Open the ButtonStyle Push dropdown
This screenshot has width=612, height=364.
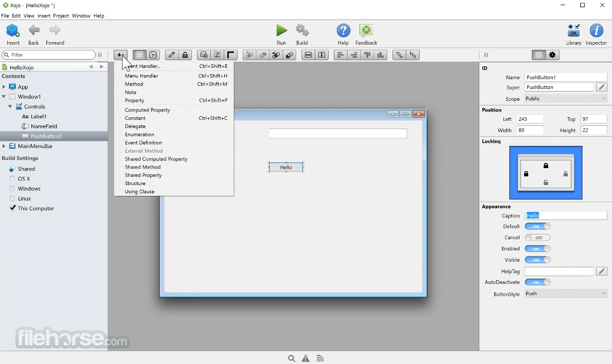(x=566, y=294)
